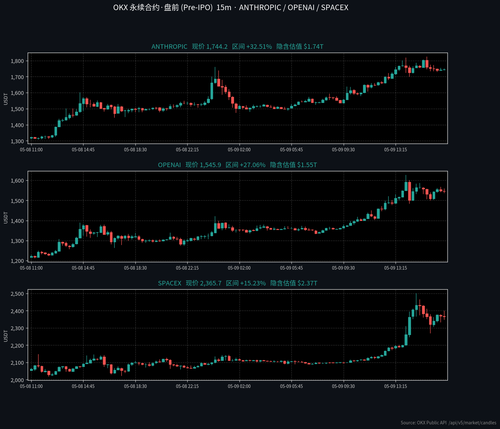Click 05-09 13:15 under the SPACEX chart
The image size is (500, 429).
tap(395, 386)
